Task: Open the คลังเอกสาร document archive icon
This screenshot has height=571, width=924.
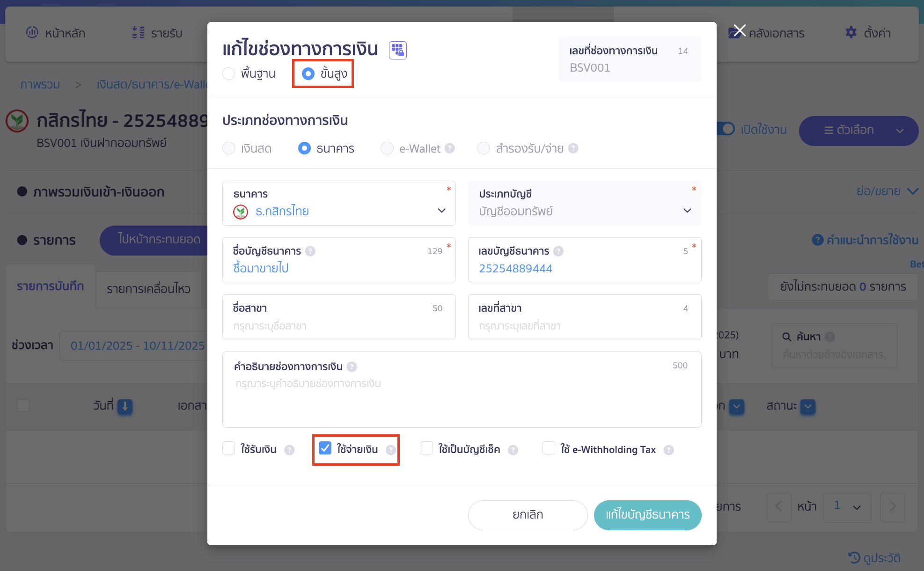Action: [733, 32]
